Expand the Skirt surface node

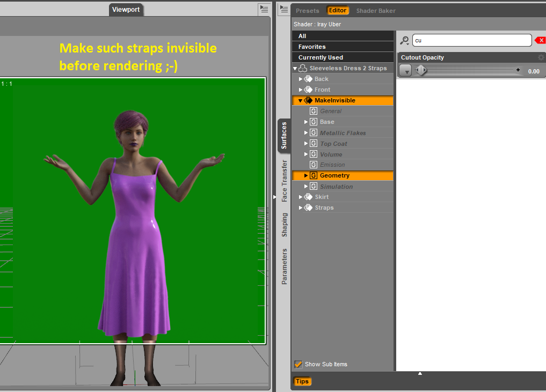tap(301, 197)
